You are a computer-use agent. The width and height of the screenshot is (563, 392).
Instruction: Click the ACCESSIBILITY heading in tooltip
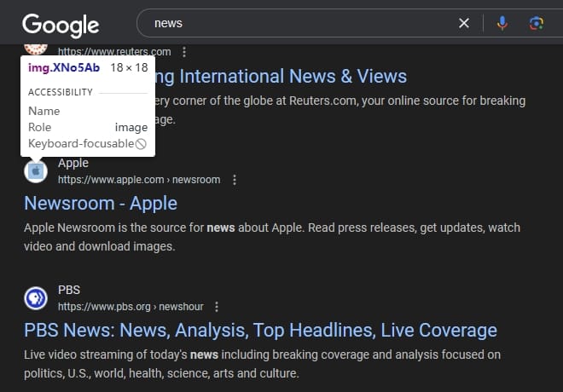tap(61, 92)
